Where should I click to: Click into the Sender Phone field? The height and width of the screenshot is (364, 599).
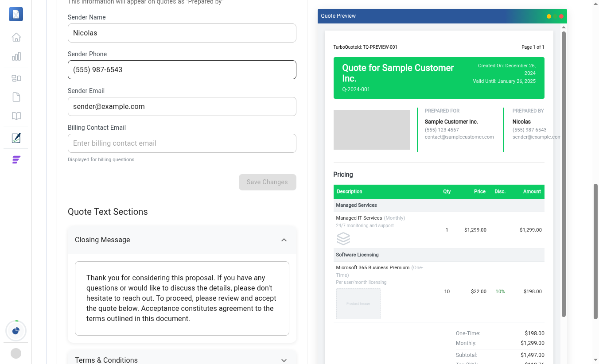(182, 70)
